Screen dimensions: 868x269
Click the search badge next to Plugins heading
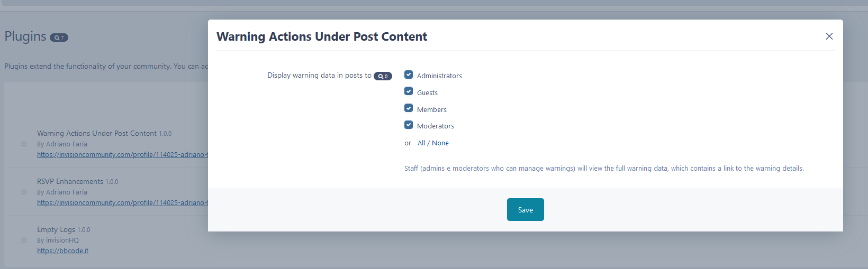(59, 38)
